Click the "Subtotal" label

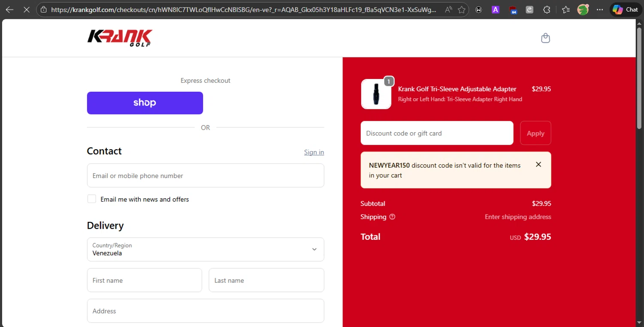coord(373,203)
